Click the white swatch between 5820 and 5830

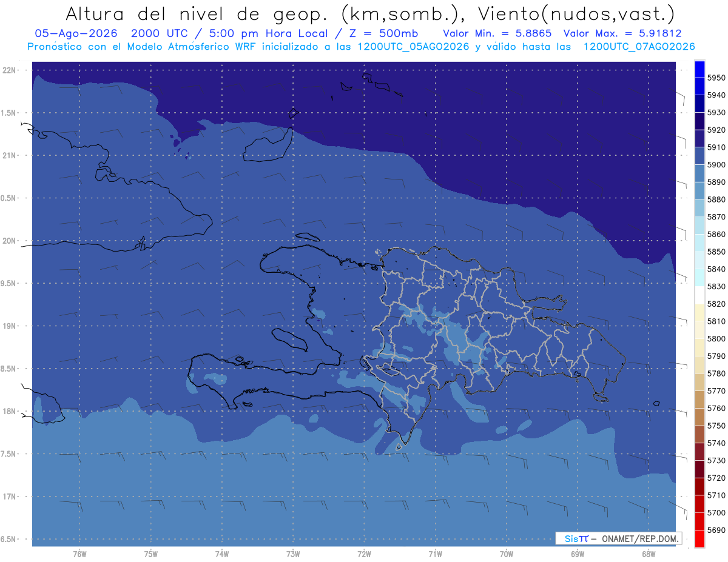(x=699, y=295)
